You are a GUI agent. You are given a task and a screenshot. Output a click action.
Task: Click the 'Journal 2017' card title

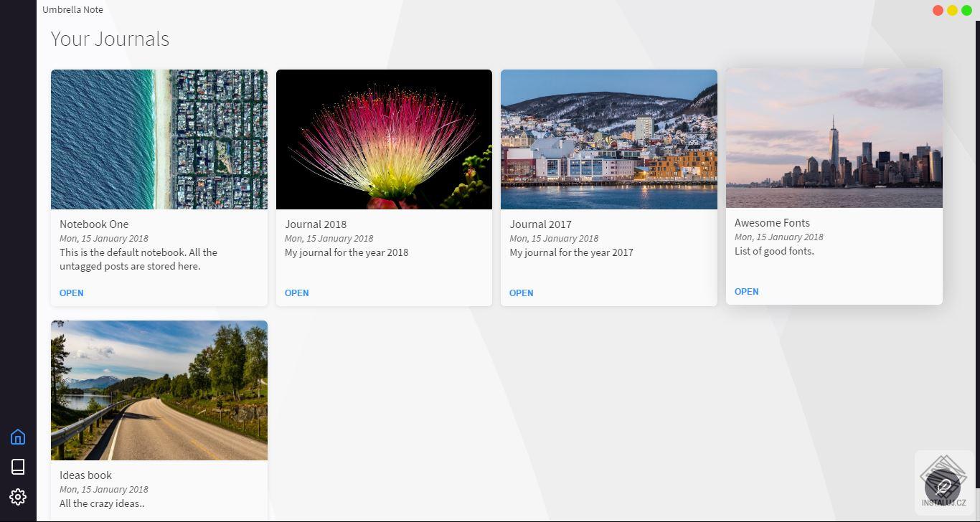(x=541, y=224)
